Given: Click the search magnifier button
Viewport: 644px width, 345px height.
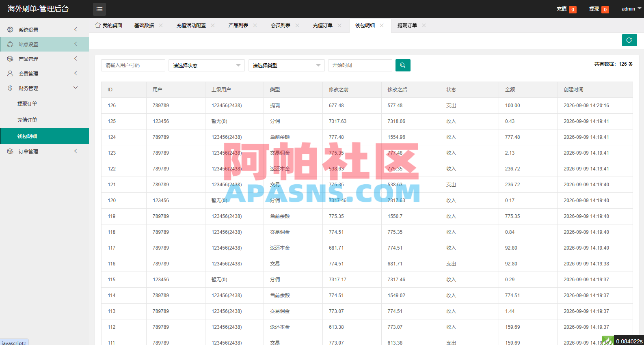Looking at the screenshot, I should point(403,65).
